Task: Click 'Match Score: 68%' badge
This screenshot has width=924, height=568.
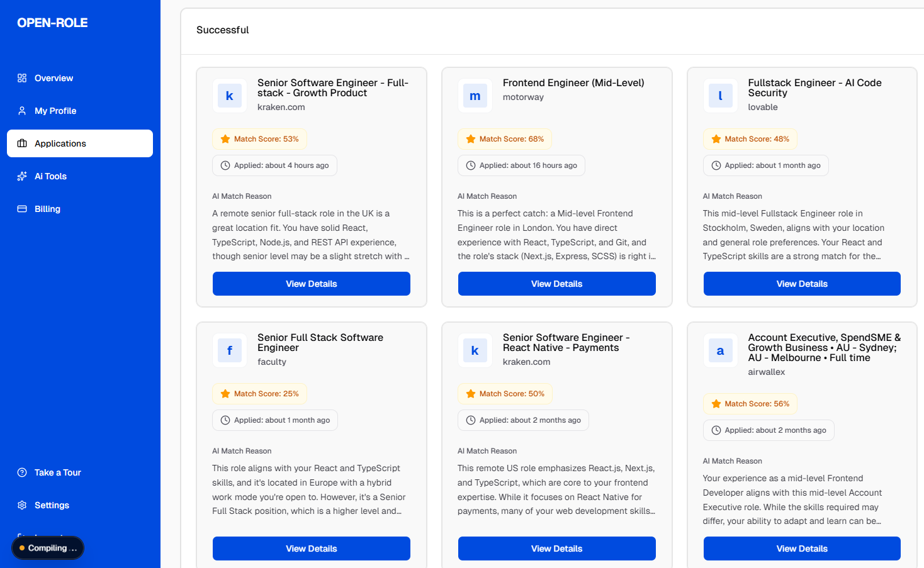Action: pyautogui.click(x=505, y=139)
